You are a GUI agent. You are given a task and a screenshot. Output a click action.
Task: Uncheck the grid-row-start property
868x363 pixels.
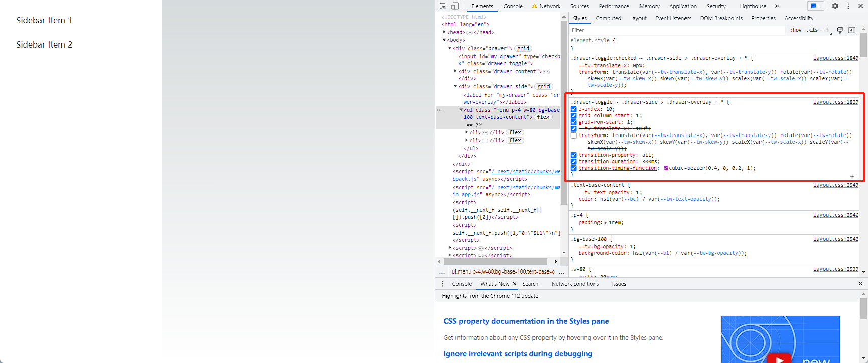574,122
